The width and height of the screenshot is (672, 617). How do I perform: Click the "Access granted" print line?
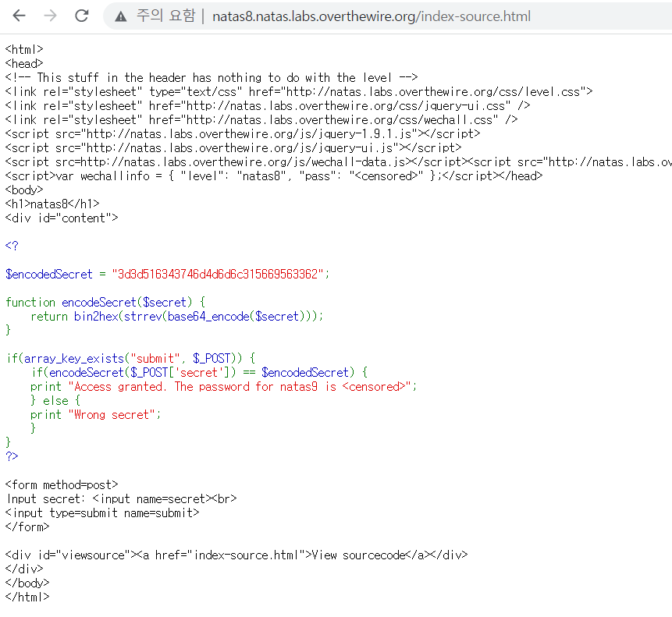(223, 387)
